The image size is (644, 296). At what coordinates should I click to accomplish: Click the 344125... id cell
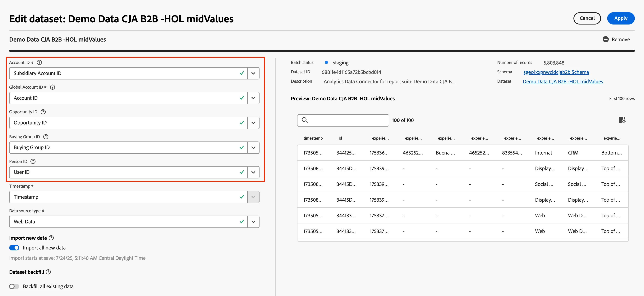pyautogui.click(x=346, y=153)
